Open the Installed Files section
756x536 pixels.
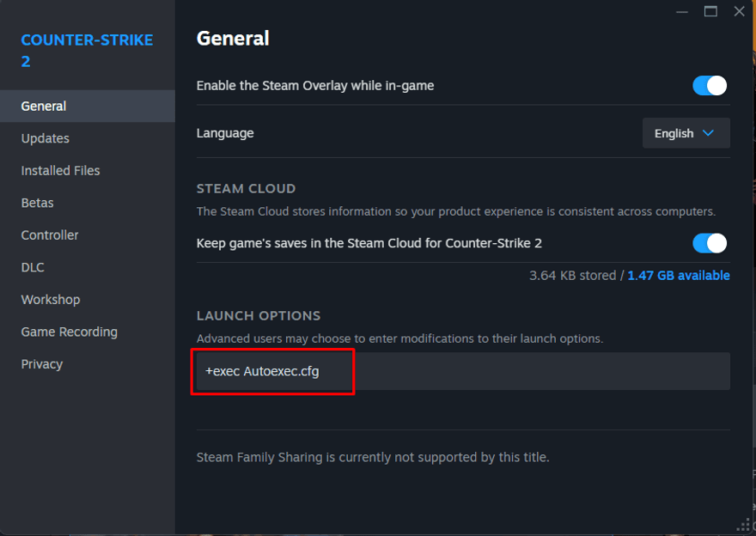click(60, 170)
